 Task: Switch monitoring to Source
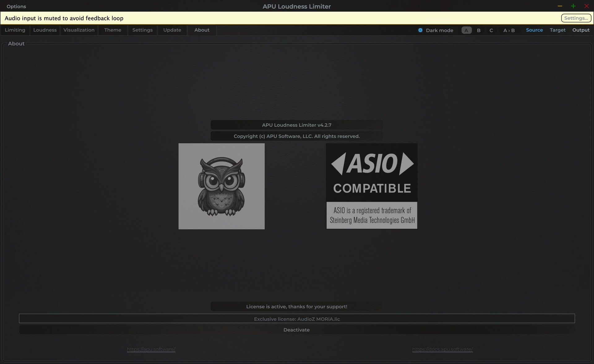[534, 30]
